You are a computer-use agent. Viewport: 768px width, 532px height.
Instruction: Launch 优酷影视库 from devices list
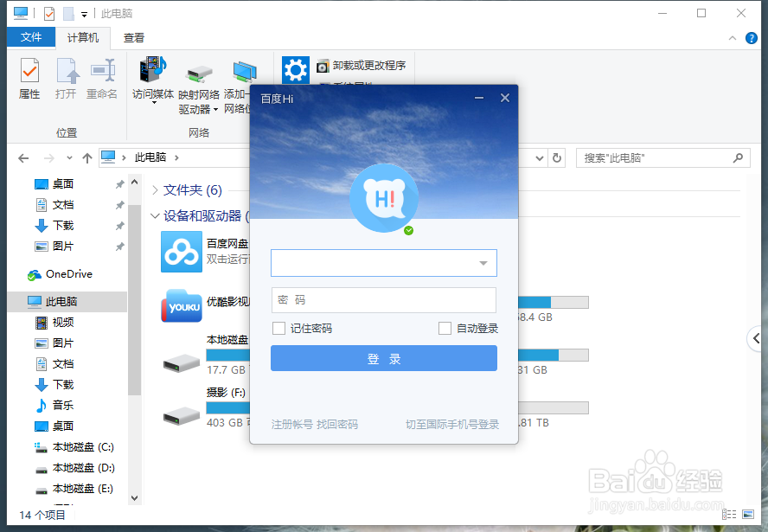tap(181, 307)
